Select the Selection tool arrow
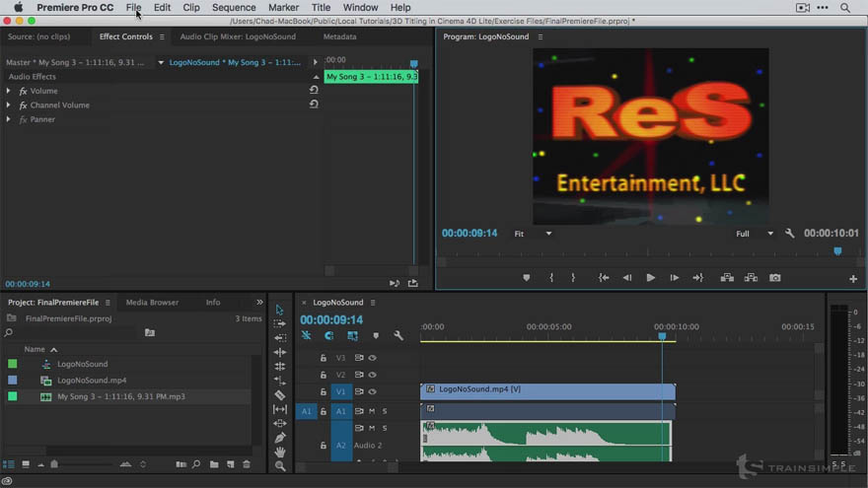The width and height of the screenshot is (868, 488). tap(279, 310)
